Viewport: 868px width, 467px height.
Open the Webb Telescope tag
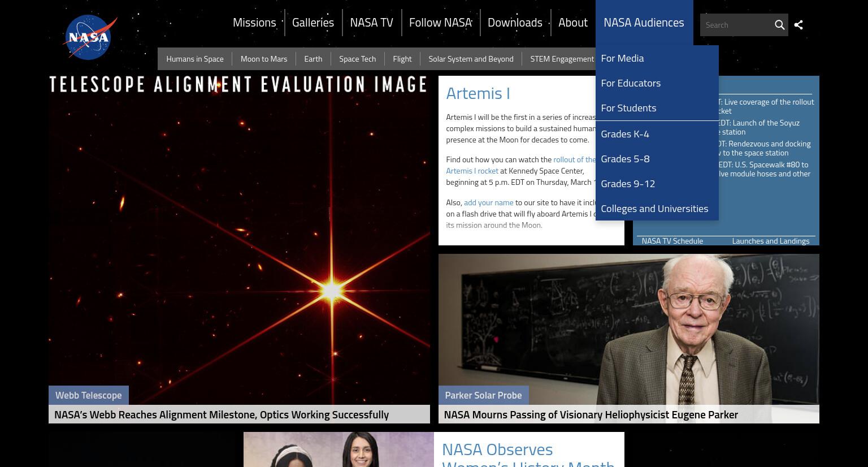click(x=89, y=395)
